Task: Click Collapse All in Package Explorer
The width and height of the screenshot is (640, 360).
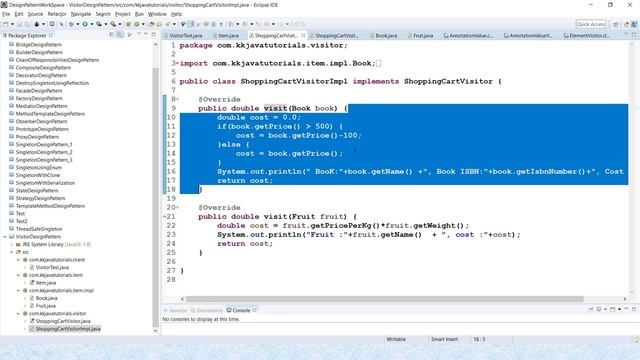Action: tap(111, 35)
